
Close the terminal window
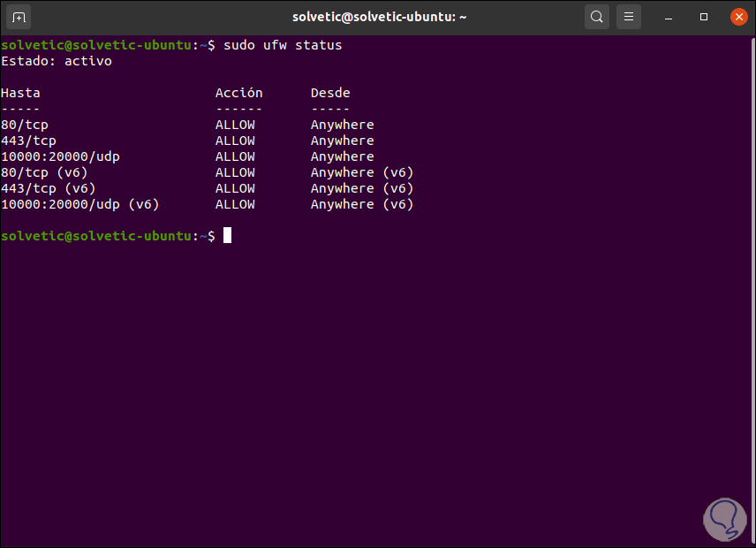738,17
